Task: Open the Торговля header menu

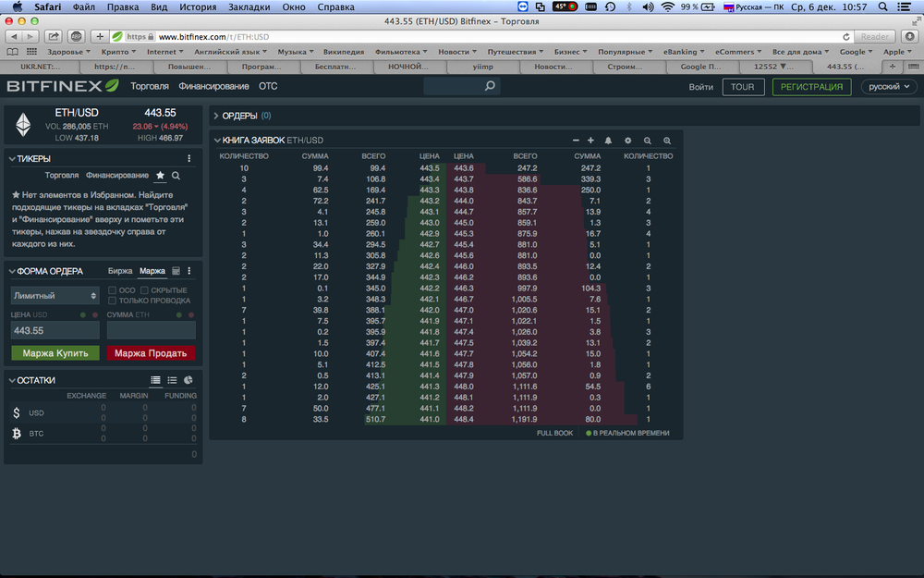Action: click(x=150, y=86)
